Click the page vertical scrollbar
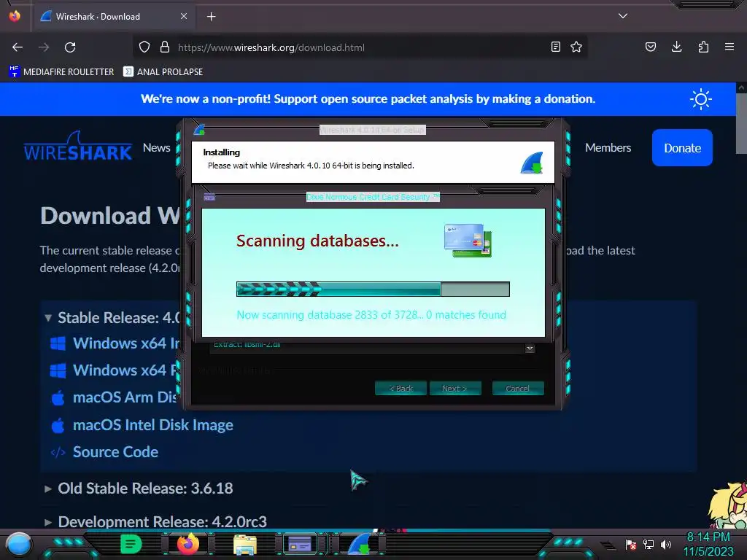The image size is (747, 560). (x=741, y=124)
